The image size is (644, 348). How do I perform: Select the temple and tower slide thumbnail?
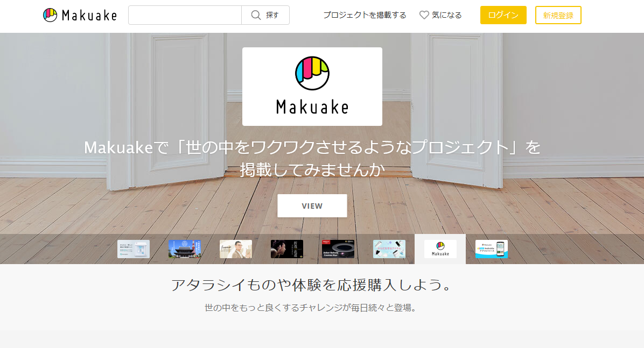coord(184,249)
